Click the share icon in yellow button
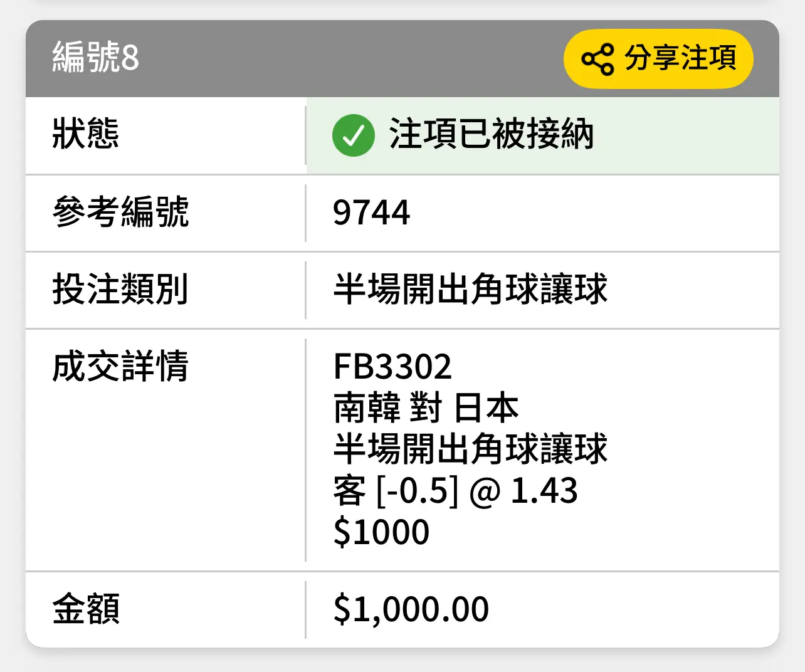This screenshot has width=805, height=672. pyautogui.click(x=597, y=59)
